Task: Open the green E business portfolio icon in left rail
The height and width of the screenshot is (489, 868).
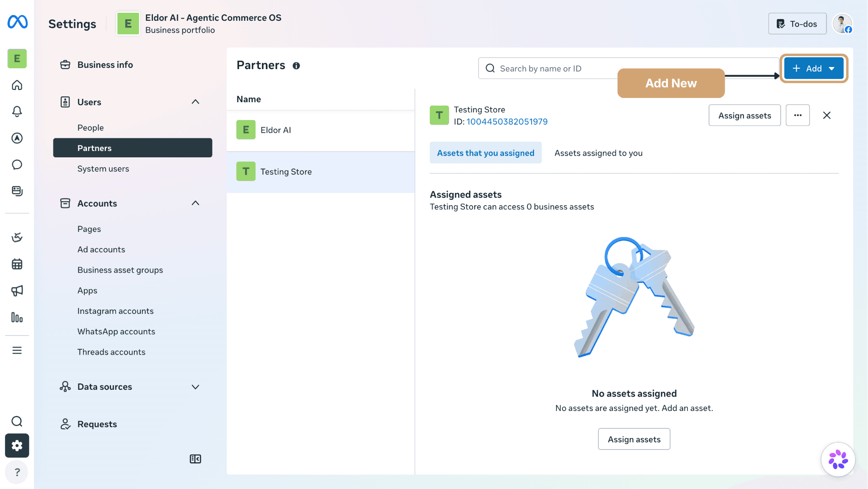Action: pos(17,59)
